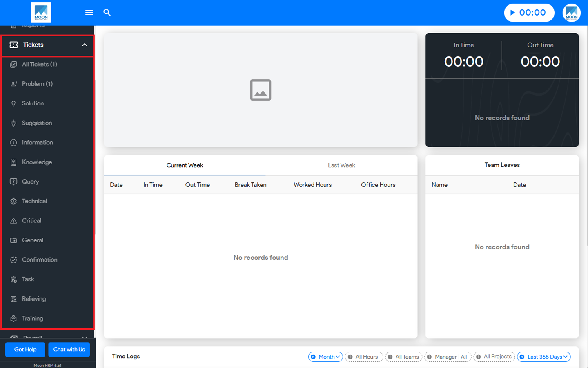The image size is (588, 368).
Task: Switch to the Last Week tab
Action: click(341, 165)
